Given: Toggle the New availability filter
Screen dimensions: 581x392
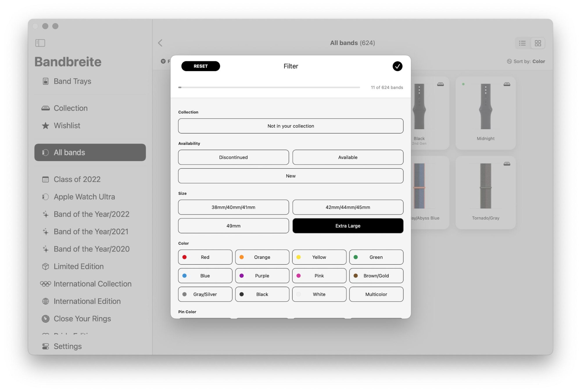Looking at the screenshot, I should 291,176.
